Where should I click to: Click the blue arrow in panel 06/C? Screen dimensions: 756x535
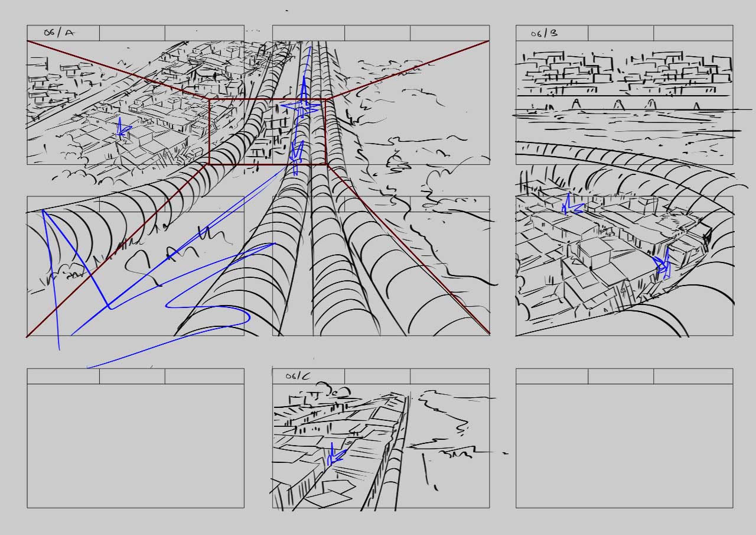click(x=335, y=455)
